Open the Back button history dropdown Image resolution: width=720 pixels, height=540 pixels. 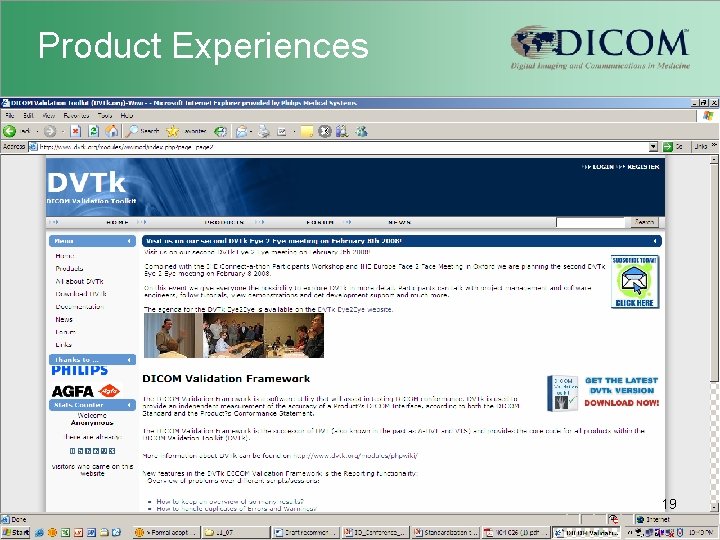37,132
